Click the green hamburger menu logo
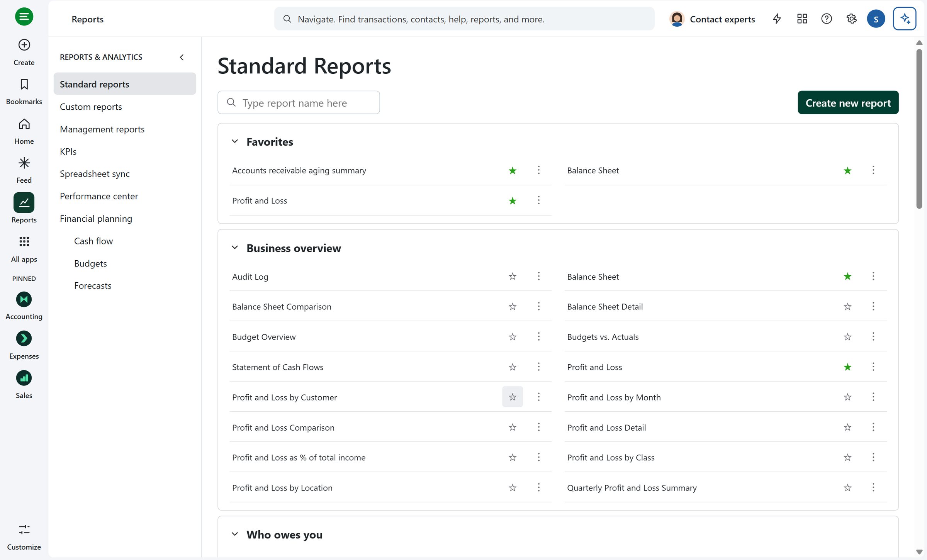The image size is (927, 560). click(24, 17)
